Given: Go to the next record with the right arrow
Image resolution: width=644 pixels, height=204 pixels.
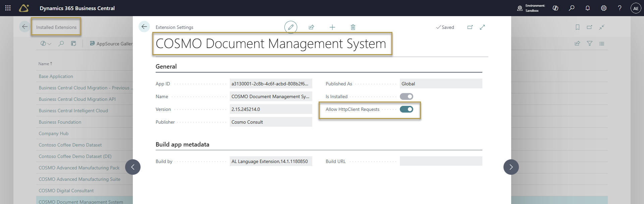Looking at the screenshot, I should 511,167.
